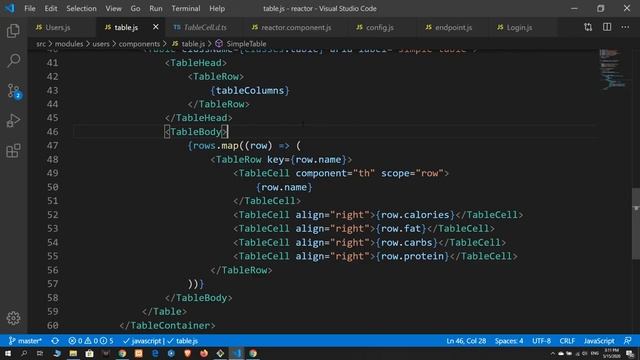The image size is (640, 360).
Task: Click line number 52 in gutter
Action: (53, 215)
